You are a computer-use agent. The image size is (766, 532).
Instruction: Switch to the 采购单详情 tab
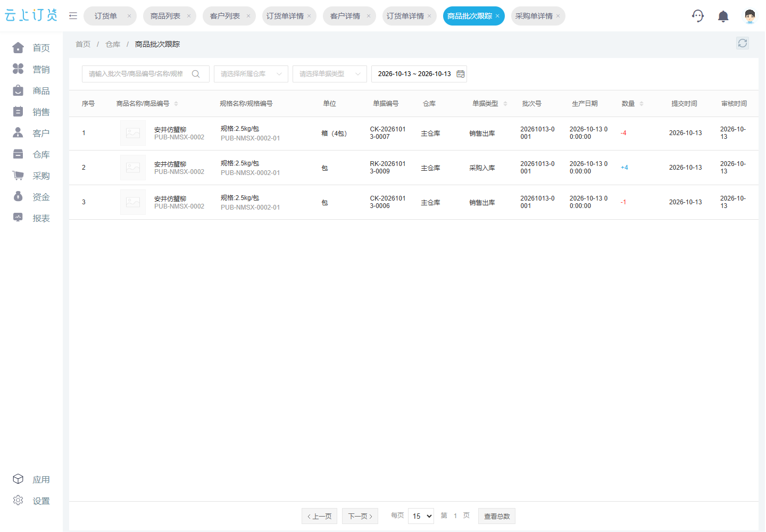coord(534,16)
